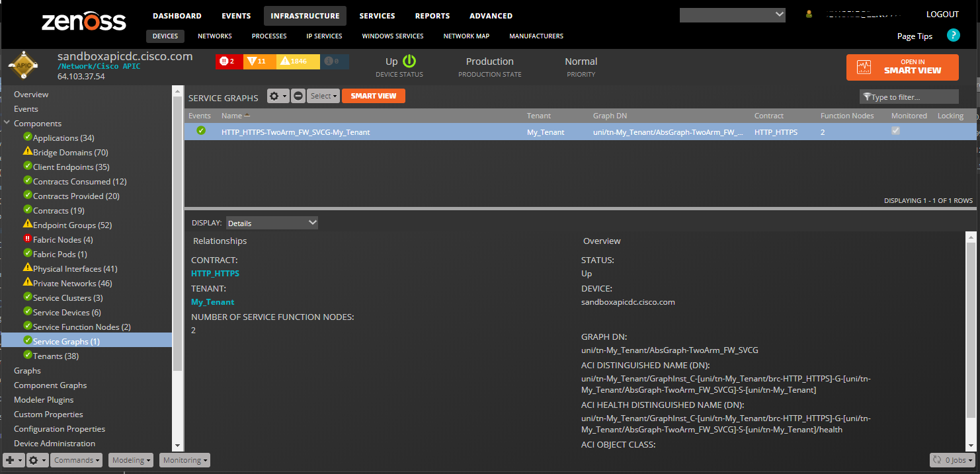Select Service Function Nodes in the tree
980x474 pixels.
coord(82,327)
